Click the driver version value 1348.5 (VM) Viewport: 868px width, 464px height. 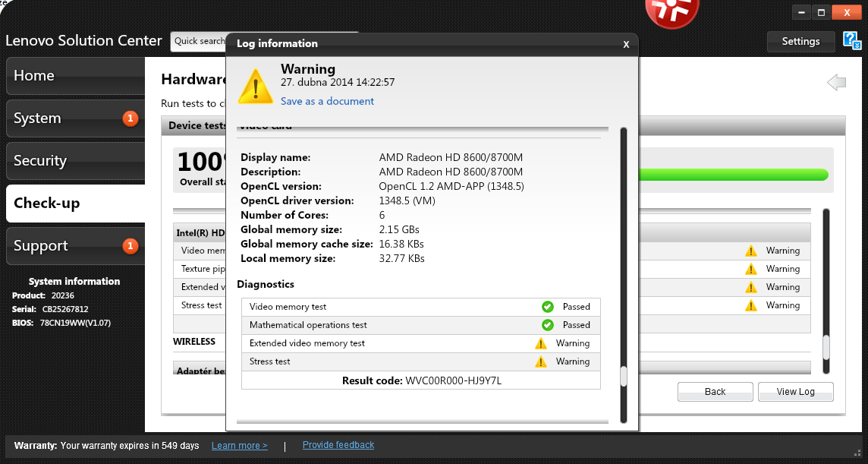[407, 200]
